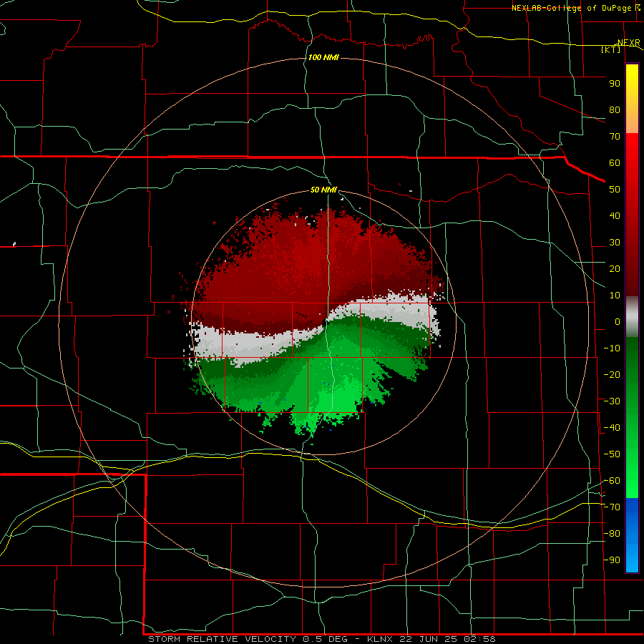Click the positive 30 scale value
This screenshot has height=644, width=644.
click(615, 243)
